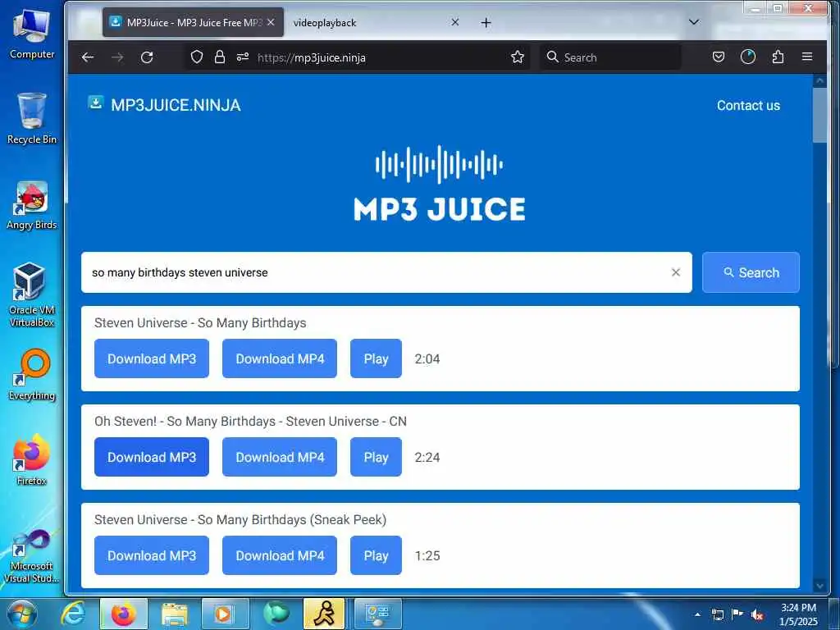Clear the song search field with X
This screenshot has width=840, height=630.
point(676,272)
